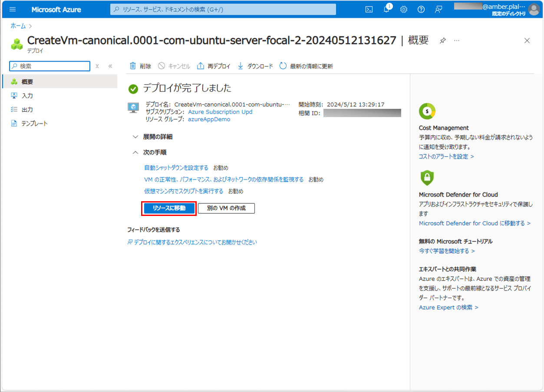Open コストのアラートを設定 link
The width and height of the screenshot is (544, 392).
pyautogui.click(x=446, y=157)
